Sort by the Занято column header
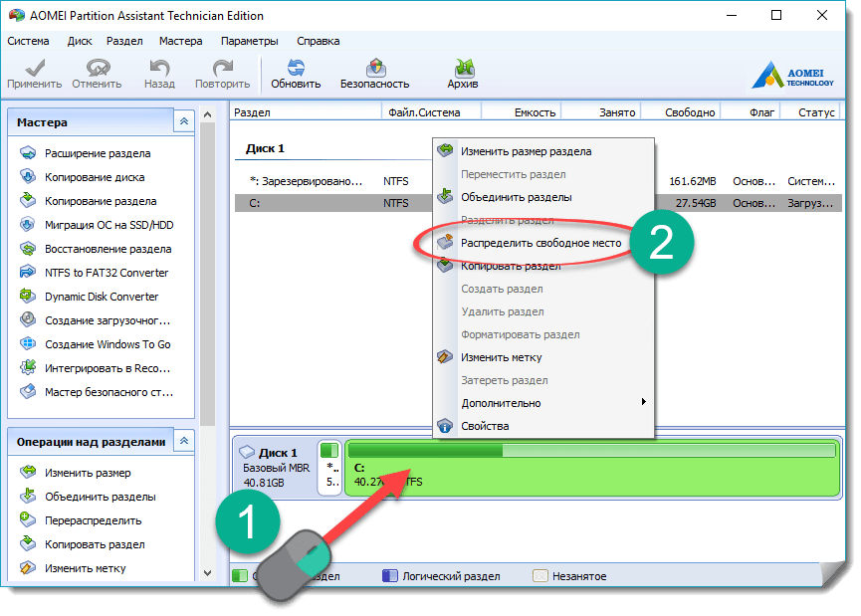Viewport: 861px width, 616px height. click(601, 112)
